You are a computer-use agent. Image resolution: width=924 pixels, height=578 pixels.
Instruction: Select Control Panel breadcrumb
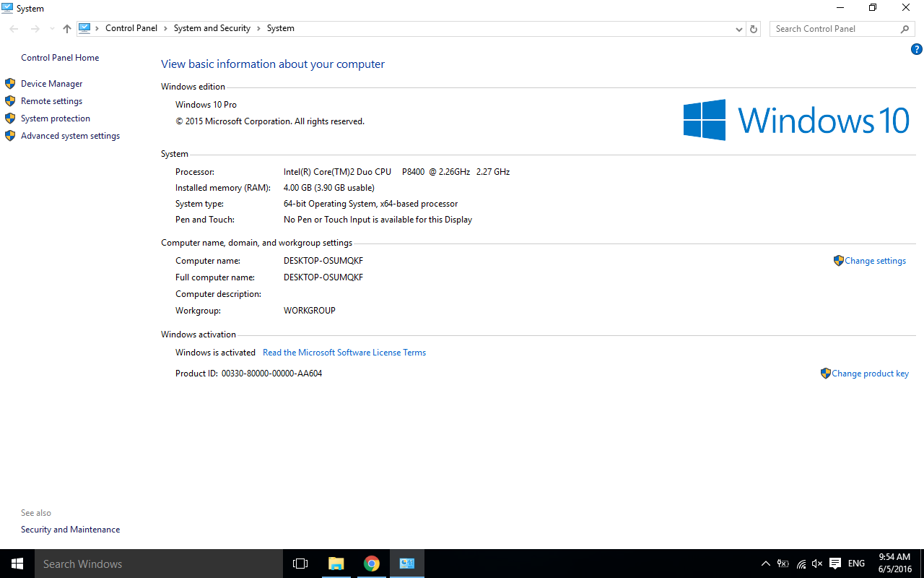[131, 28]
